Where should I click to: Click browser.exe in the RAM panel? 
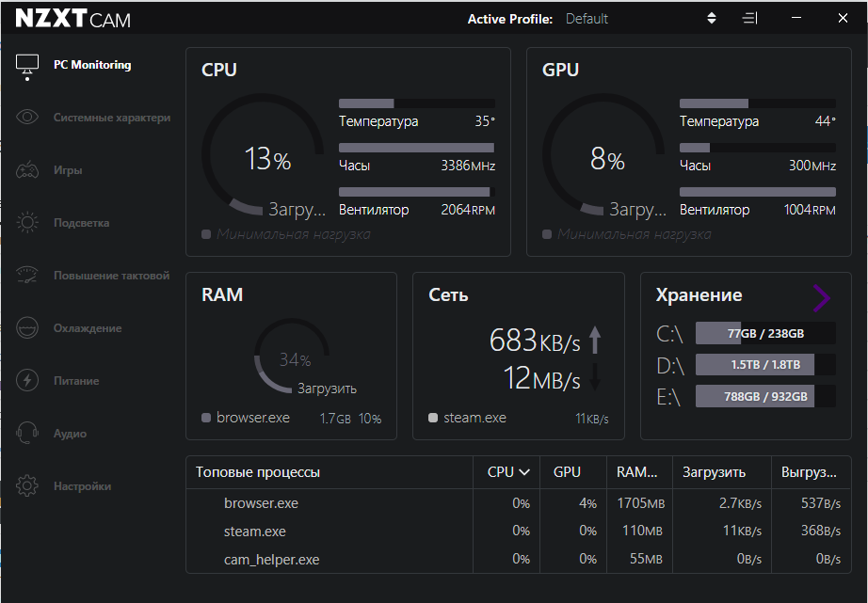coord(253,418)
